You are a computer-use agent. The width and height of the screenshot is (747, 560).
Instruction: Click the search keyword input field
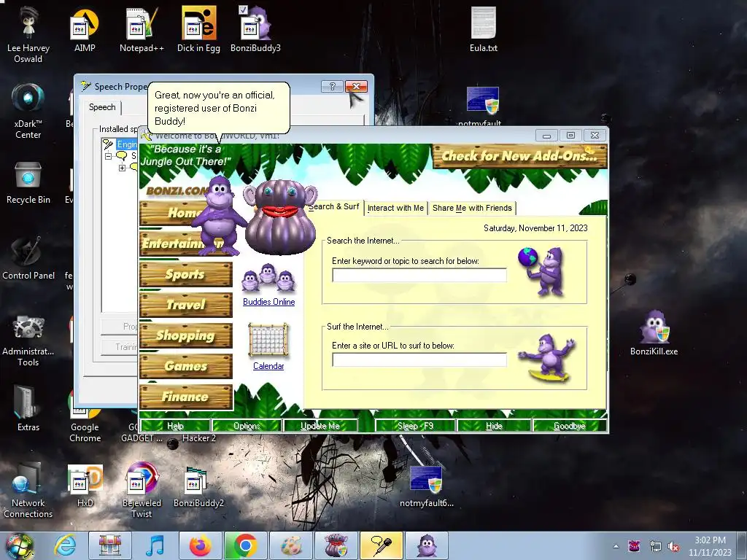pos(419,275)
